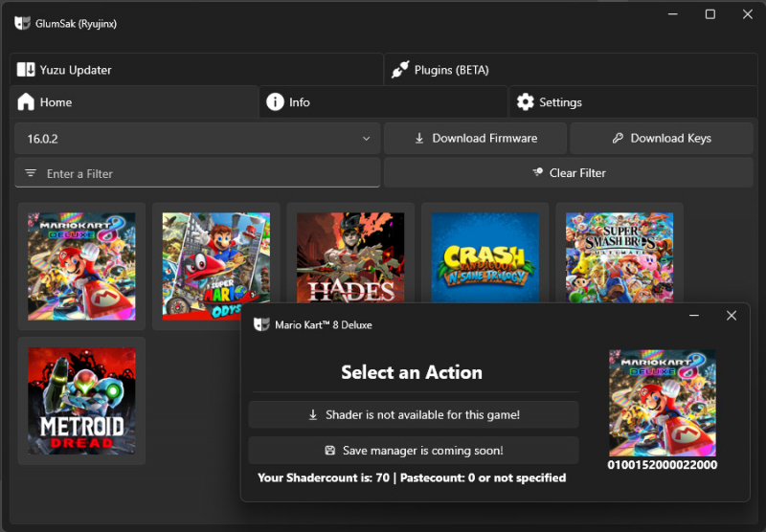
Task: Maximize the GlumSak main window
Action: click(x=710, y=14)
